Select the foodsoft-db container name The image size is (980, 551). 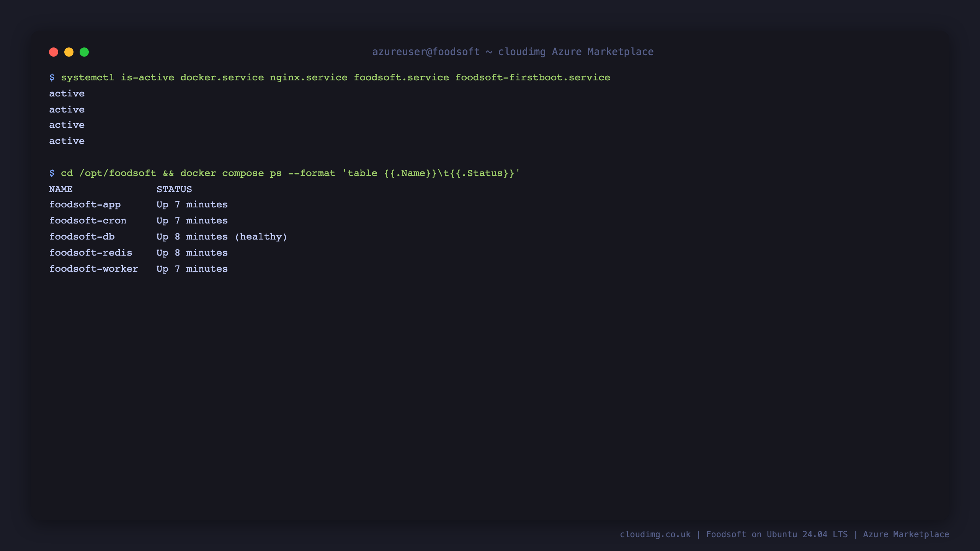pos(82,237)
